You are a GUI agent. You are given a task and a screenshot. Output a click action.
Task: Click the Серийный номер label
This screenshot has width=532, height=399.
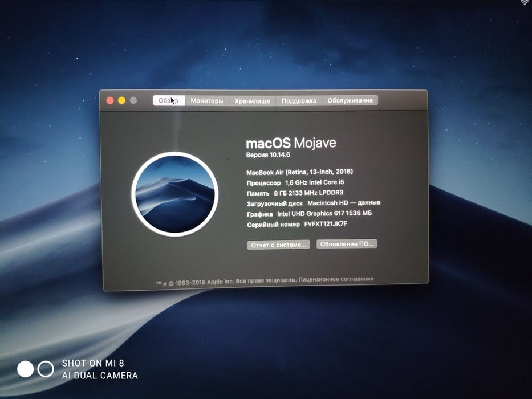pos(274,225)
